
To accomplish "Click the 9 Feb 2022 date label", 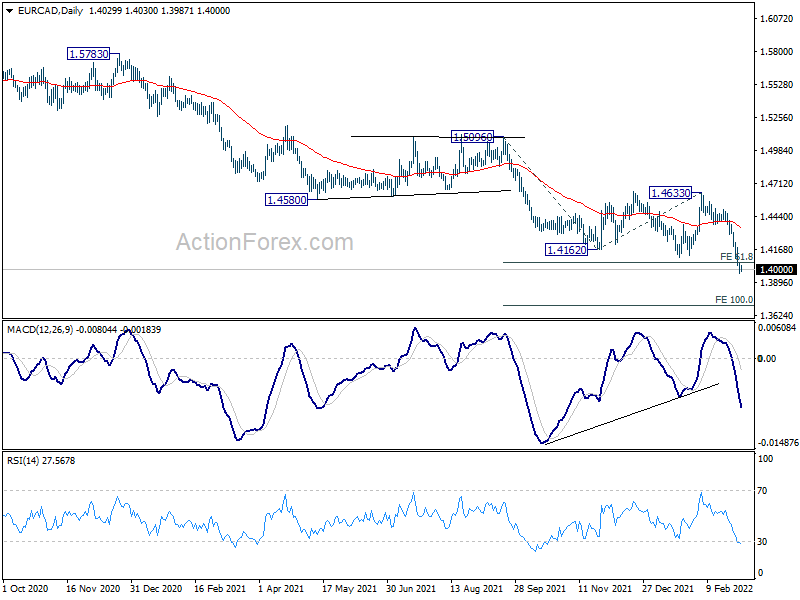I will [x=730, y=588].
